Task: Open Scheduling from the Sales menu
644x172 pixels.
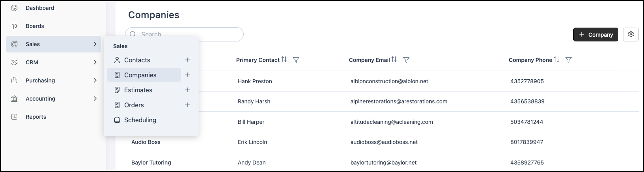Action: (140, 120)
